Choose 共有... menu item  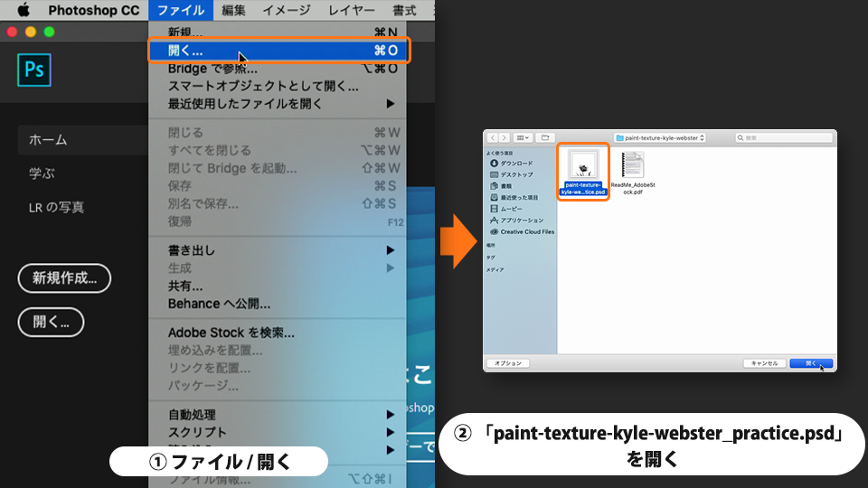pos(278,286)
